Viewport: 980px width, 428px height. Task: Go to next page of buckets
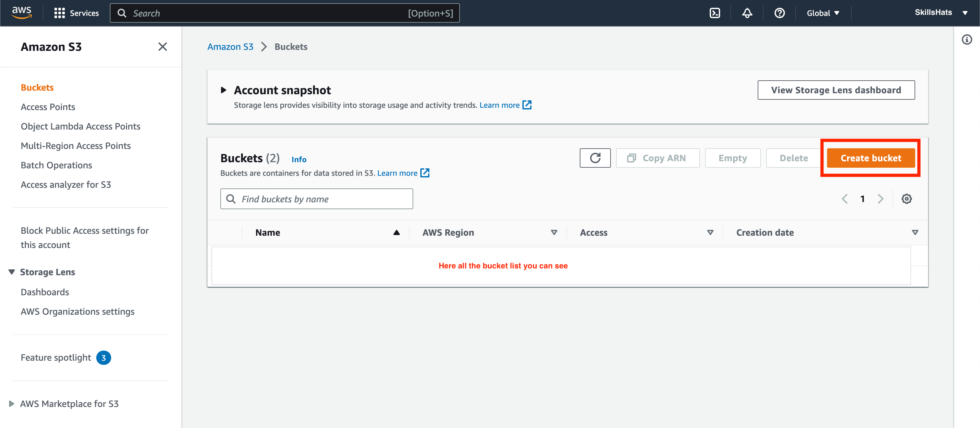point(880,199)
